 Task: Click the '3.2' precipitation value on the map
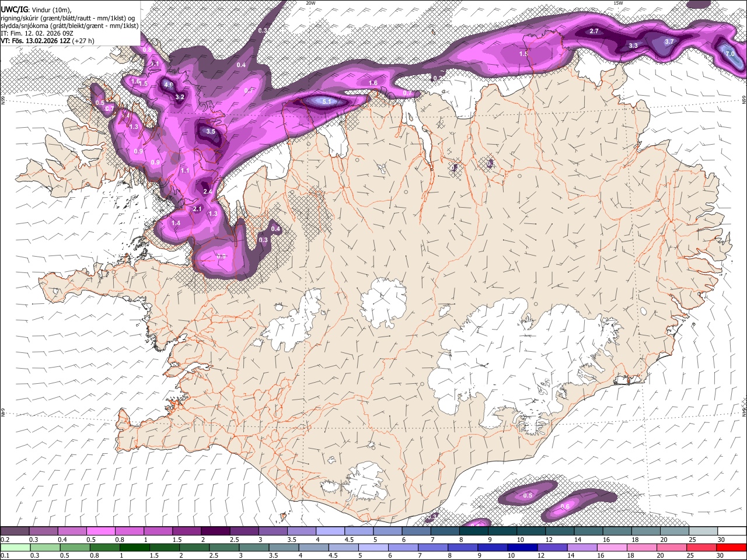(x=180, y=97)
